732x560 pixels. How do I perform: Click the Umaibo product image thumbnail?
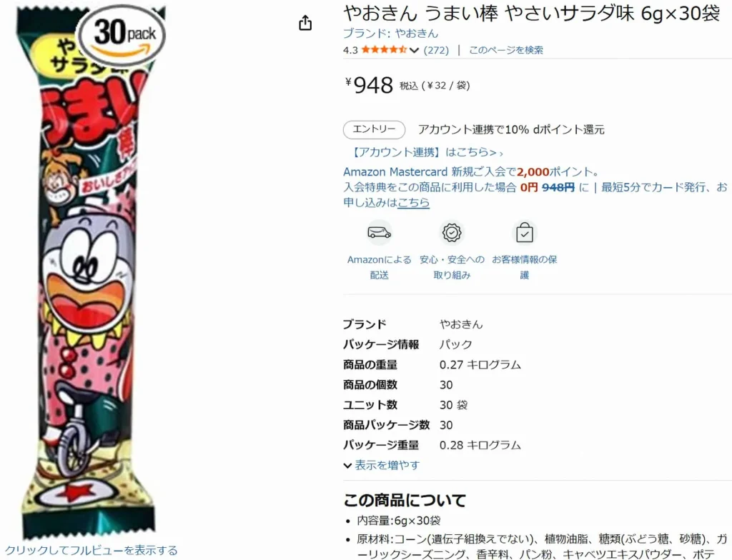point(92,271)
